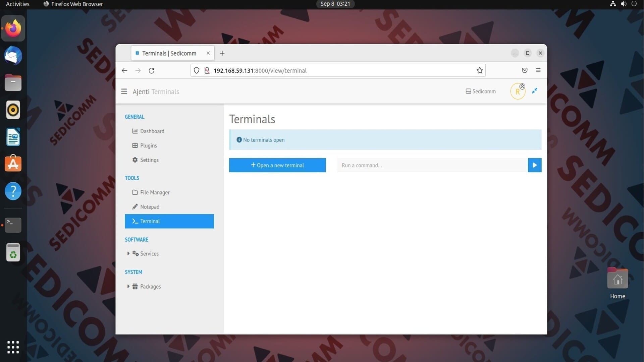The height and width of the screenshot is (362, 644).
Task: Click Open a new terminal button
Action: pos(277,165)
